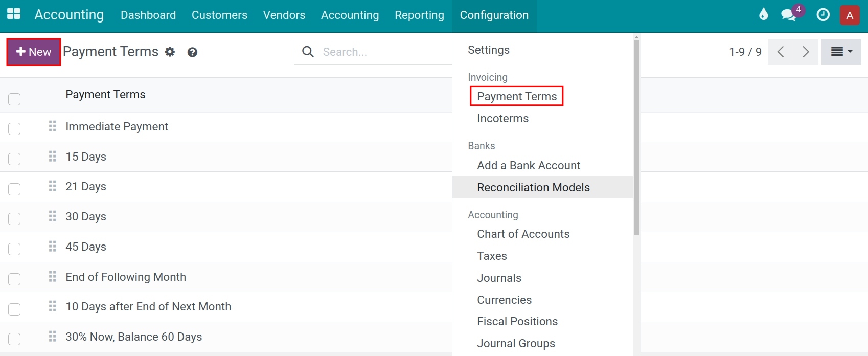Grab the drag handle for End of Following Month
The width and height of the screenshot is (868, 356).
[x=52, y=277]
